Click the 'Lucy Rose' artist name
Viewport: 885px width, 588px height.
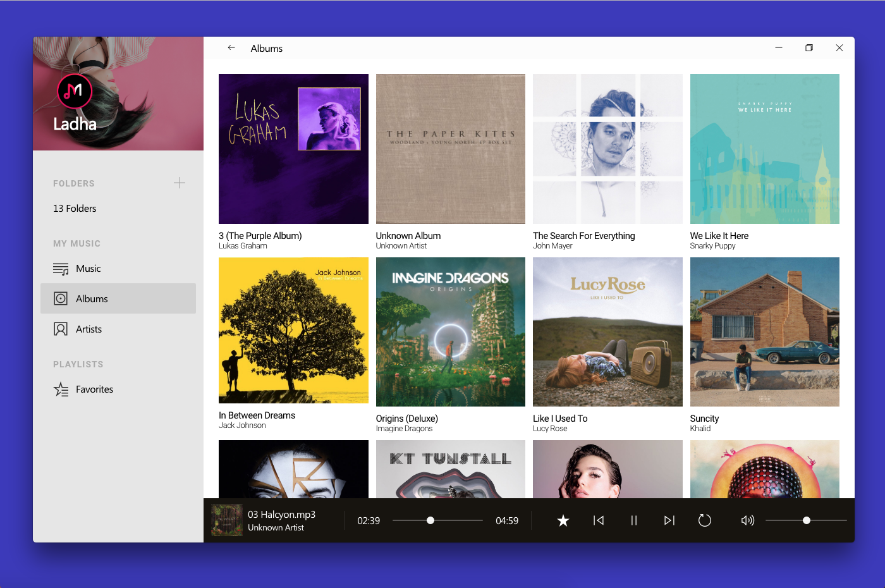(550, 429)
